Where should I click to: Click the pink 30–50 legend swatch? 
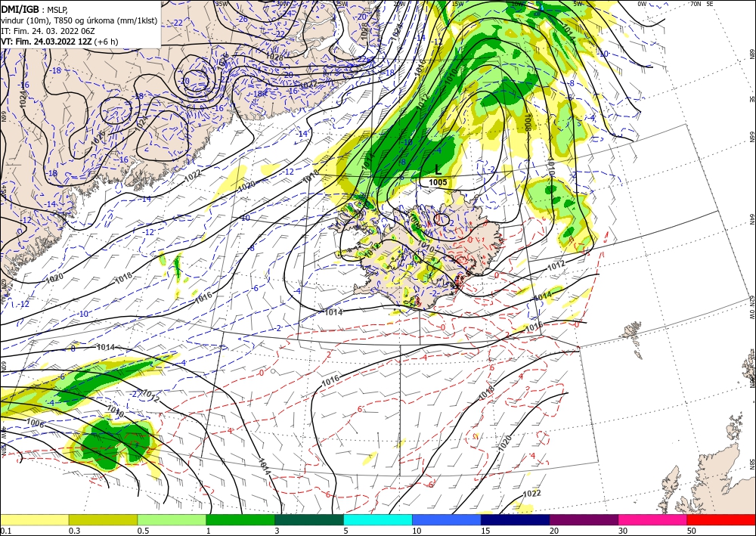[x=653, y=519]
